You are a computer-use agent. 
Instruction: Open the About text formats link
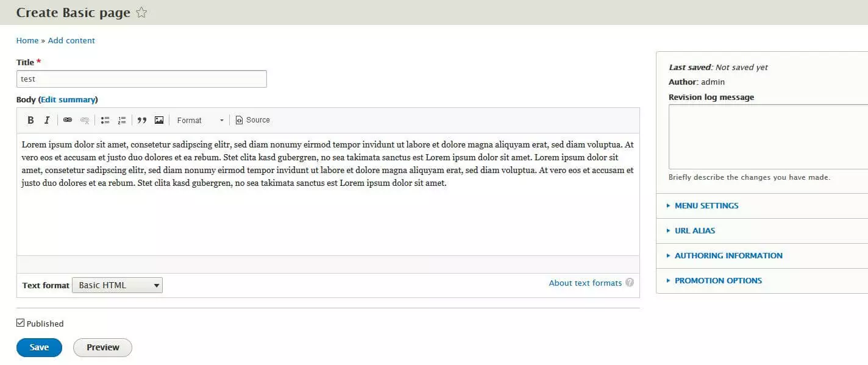click(x=585, y=283)
